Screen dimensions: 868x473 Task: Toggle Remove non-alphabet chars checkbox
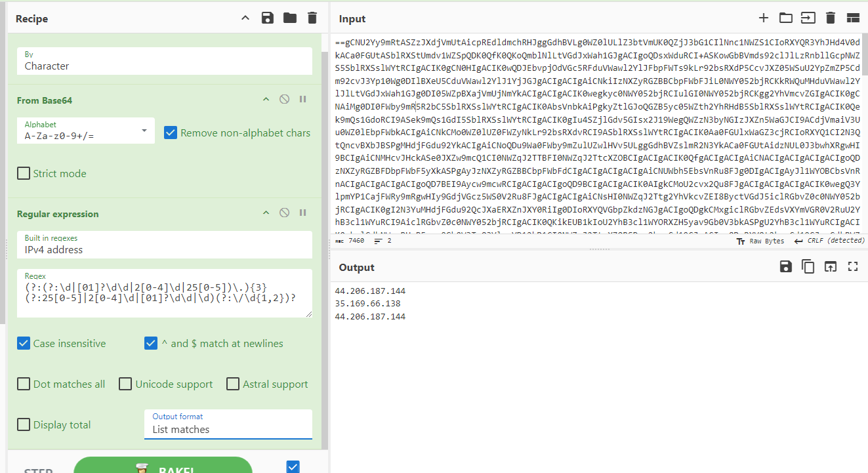[171, 133]
